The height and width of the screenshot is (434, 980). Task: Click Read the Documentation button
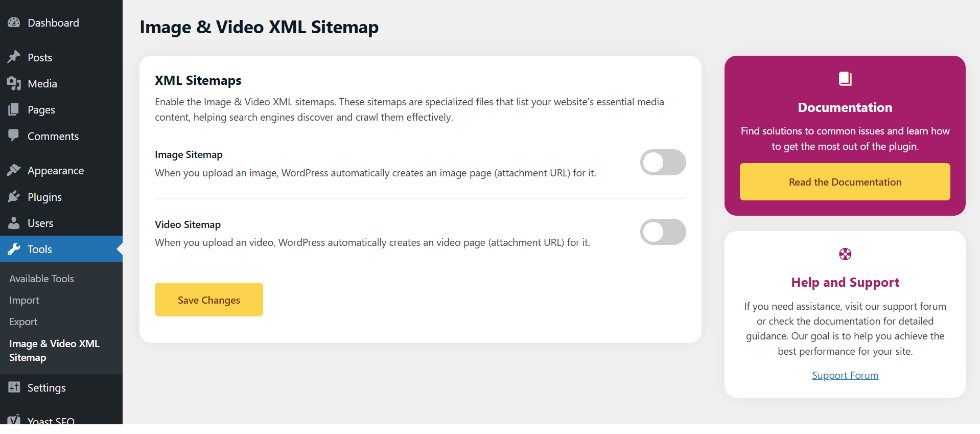click(x=845, y=182)
